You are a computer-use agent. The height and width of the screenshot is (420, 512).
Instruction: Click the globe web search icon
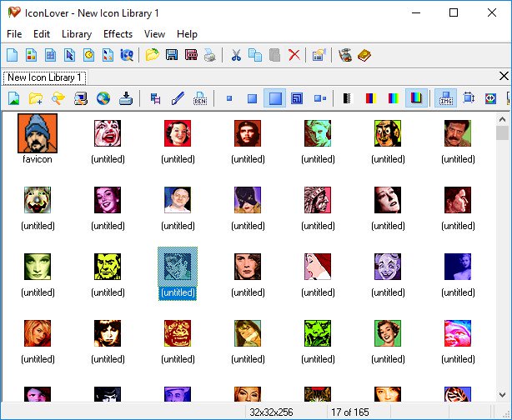(103, 98)
